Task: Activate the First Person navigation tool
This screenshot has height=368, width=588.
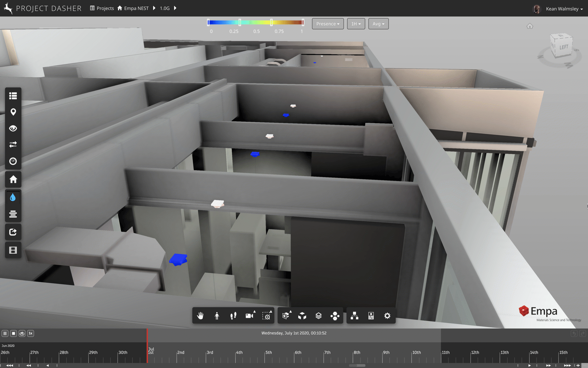Action: click(217, 315)
